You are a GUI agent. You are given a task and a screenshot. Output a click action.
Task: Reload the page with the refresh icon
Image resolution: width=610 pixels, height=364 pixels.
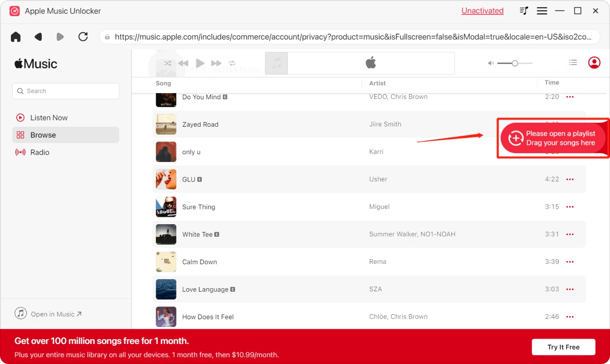83,37
